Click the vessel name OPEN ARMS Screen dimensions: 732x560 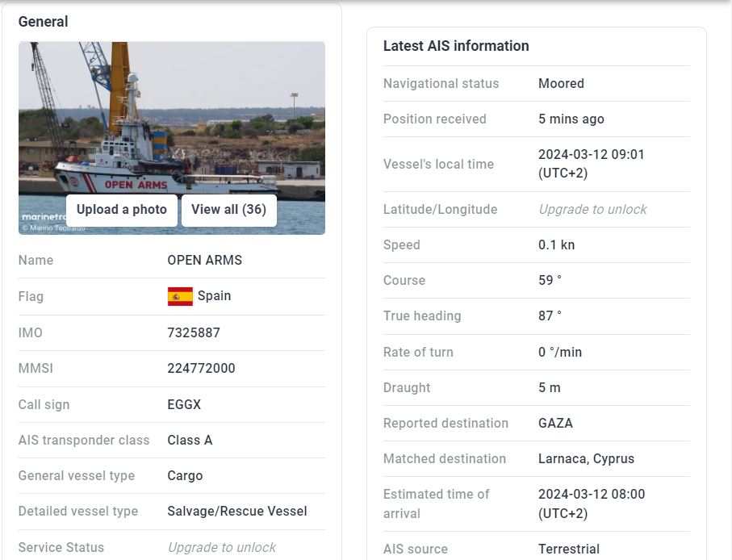pos(204,260)
